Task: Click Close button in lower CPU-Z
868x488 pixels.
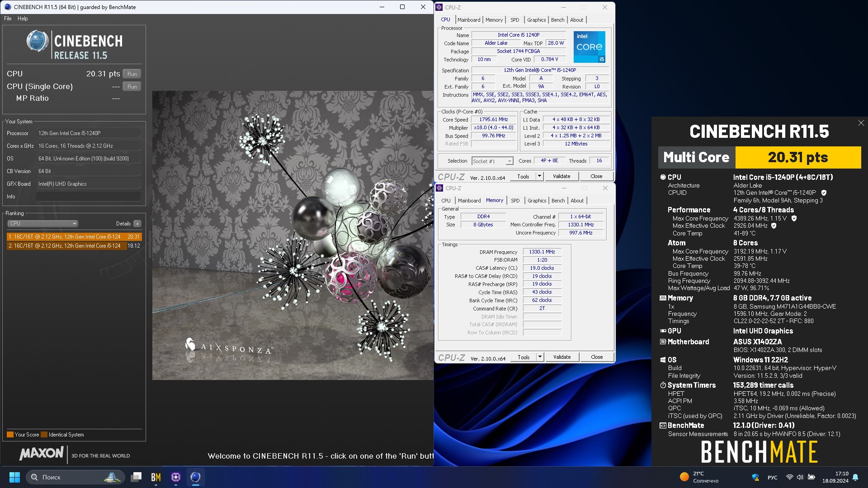Action: [x=597, y=357]
